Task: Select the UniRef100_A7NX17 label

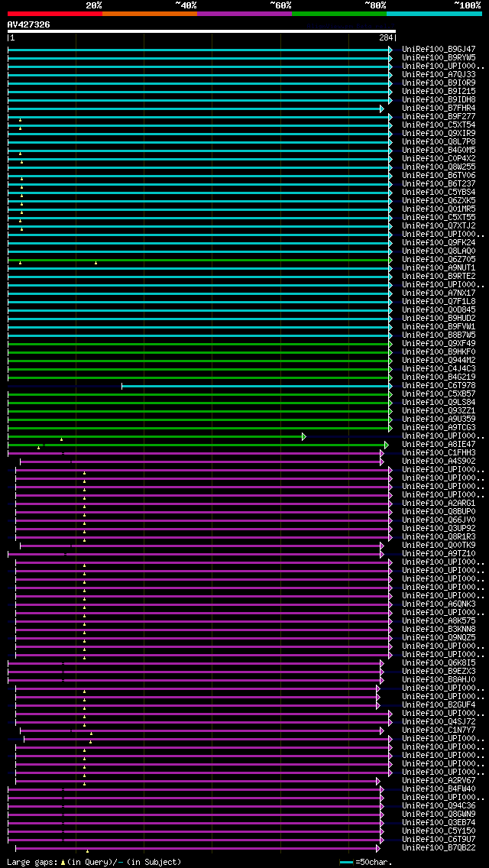Action: pyautogui.click(x=439, y=293)
